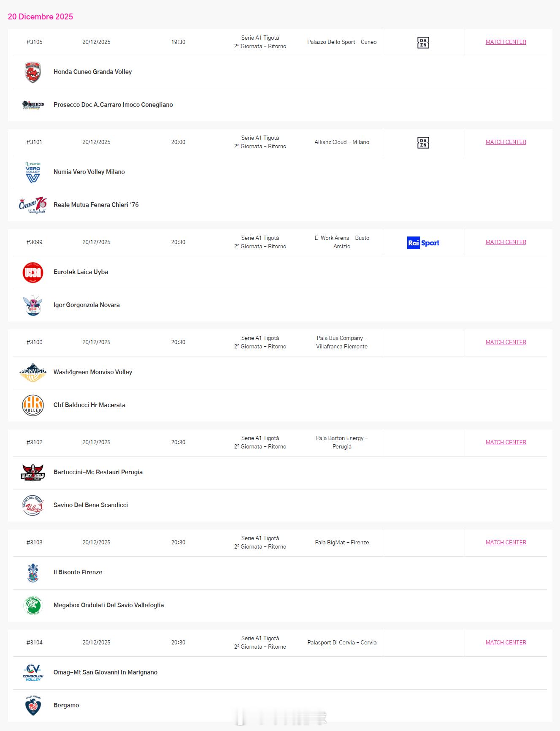
Task: Click the DAZN logo for match #3105
Action: pyautogui.click(x=423, y=43)
